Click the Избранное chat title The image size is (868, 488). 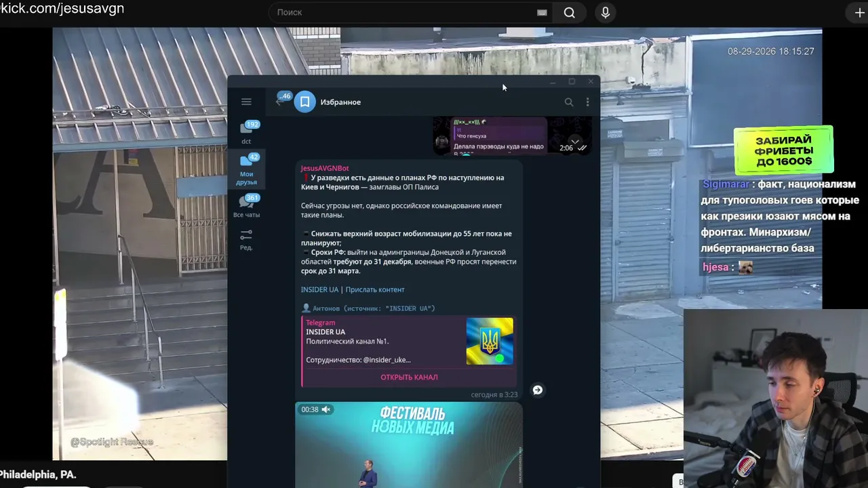[x=340, y=102]
